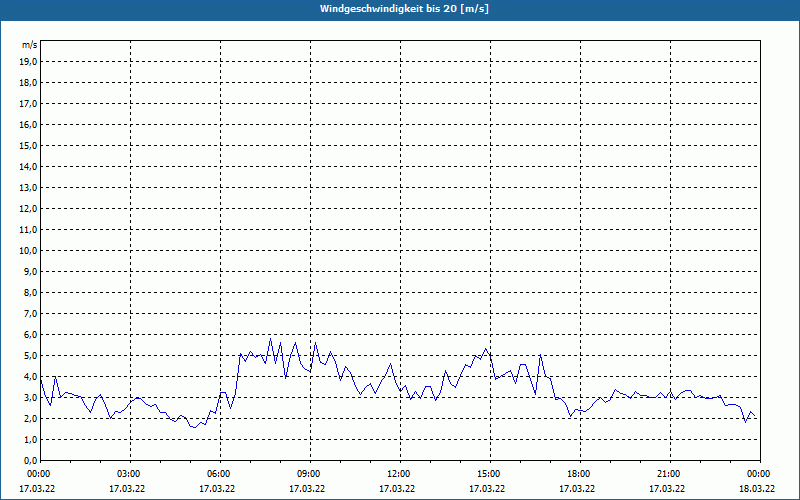
Task: Click the 4,0 y-axis label
Action: pos(31,377)
